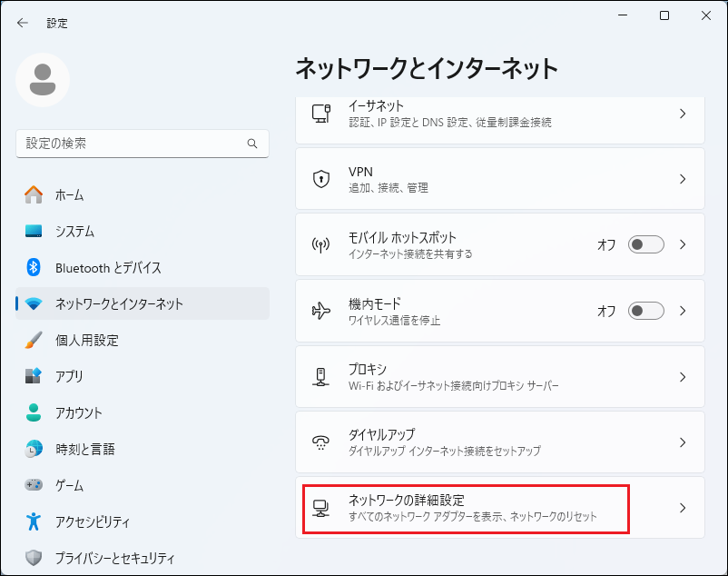Click the back arrow in title bar

pos(23,23)
